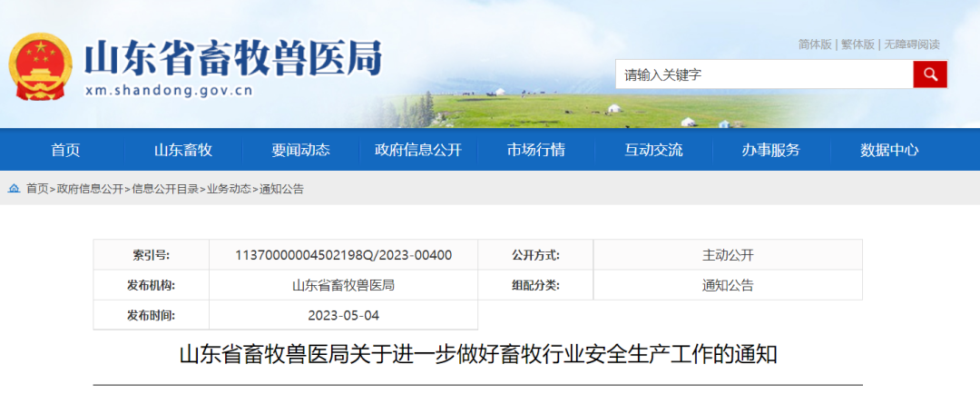
Task: Switch to 简体版 simplified version
Action: (815, 44)
